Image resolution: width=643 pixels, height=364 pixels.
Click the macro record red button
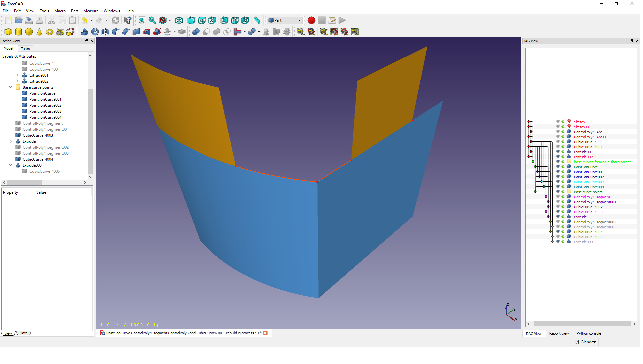point(311,20)
